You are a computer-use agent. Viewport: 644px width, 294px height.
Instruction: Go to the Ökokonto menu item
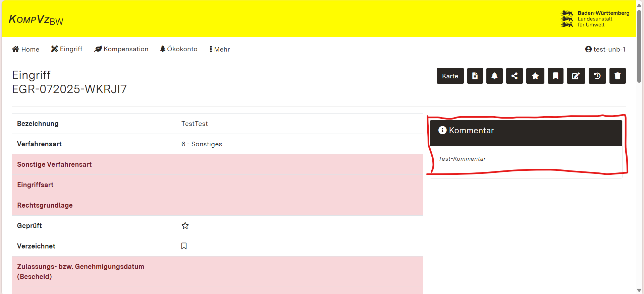click(x=179, y=49)
